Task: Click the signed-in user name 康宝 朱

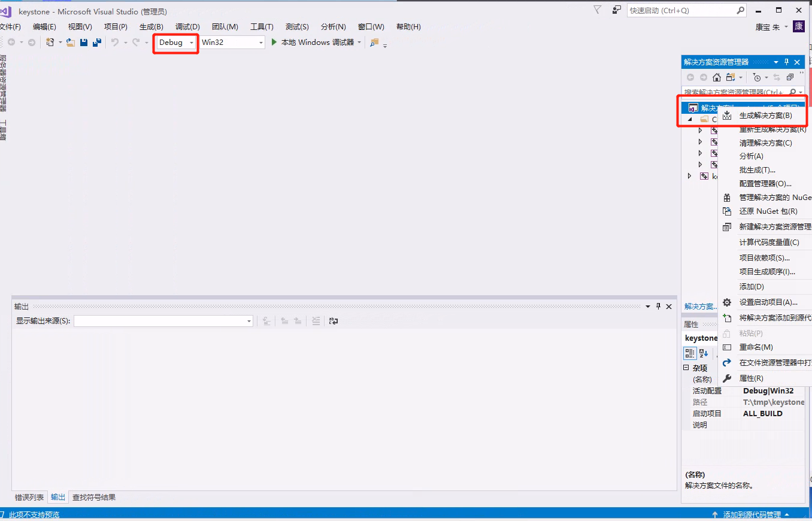Action: (768, 27)
